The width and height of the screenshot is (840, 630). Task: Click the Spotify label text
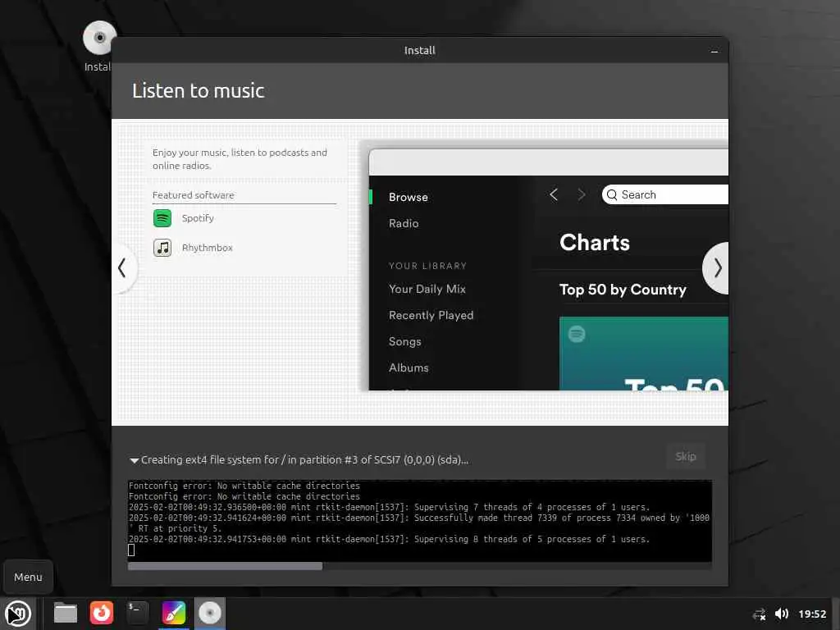[x=198, y=218]
